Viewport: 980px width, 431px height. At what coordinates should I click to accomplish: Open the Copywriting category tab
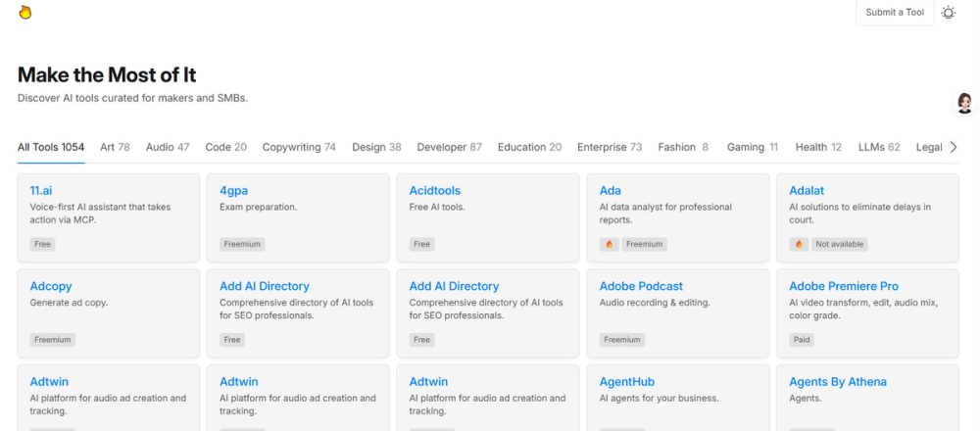pyautogui.click(x=299, y=147)
